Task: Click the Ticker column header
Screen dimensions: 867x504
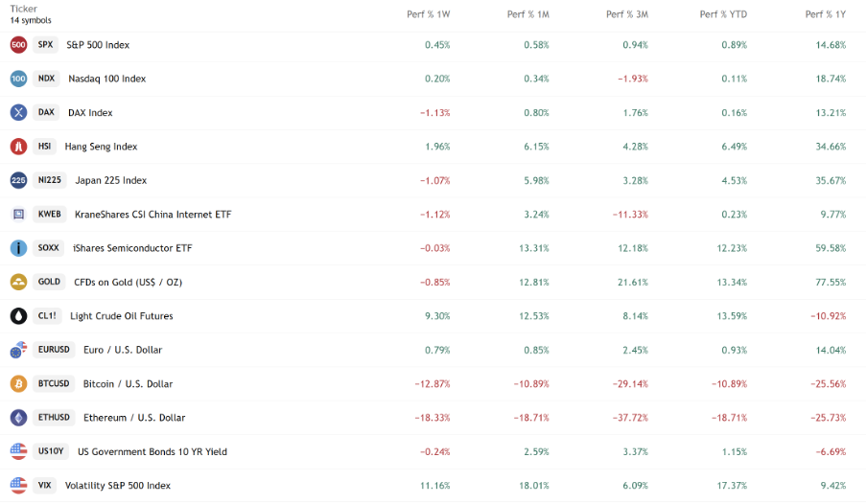Action: (23, 9)
